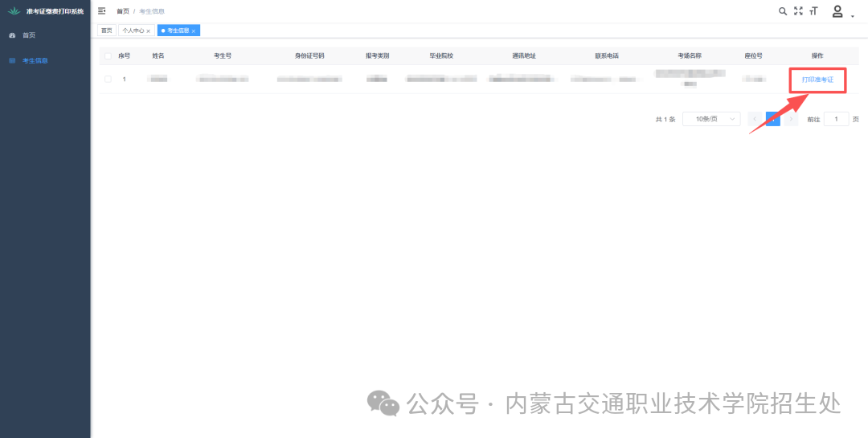Check the checkbox for row 1
Viewport: 868px width, 438px height.
click(108, 79)
